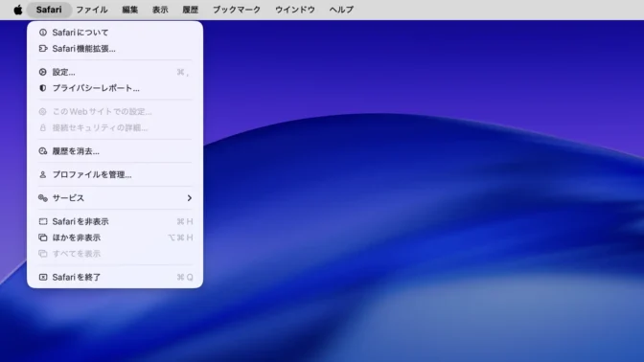Click clock icon beside 履歴を消去

tap(43, 151)
